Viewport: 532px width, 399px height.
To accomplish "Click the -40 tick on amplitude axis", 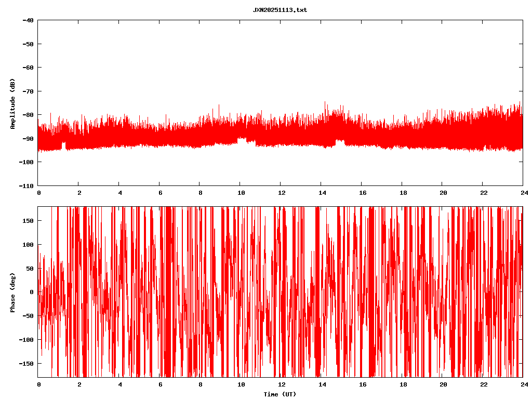I will coord(28,20).
